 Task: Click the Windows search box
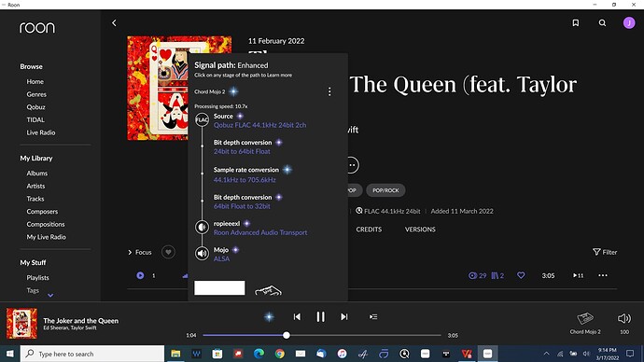click(x=92, y=354)
